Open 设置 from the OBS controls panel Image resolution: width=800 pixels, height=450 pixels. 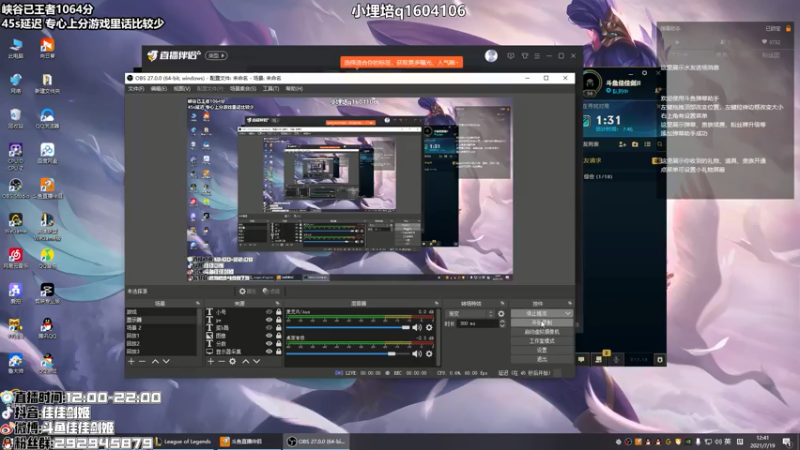(x=541, y=350)
